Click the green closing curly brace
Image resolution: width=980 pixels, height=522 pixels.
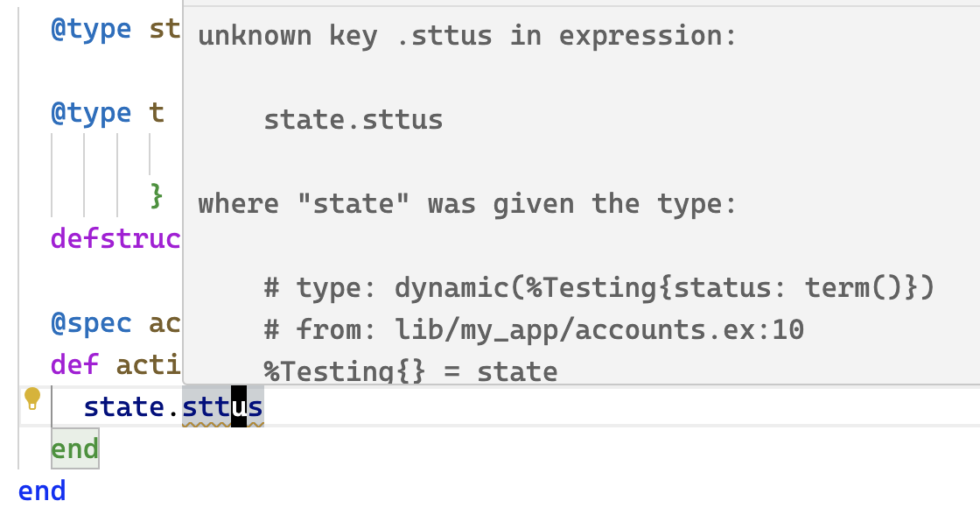coord(157,196)
